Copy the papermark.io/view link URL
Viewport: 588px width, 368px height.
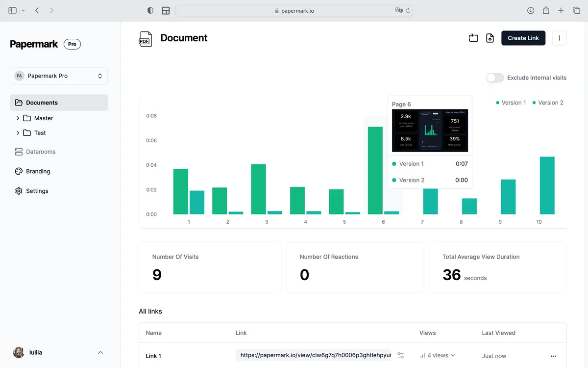click(314, 355)
